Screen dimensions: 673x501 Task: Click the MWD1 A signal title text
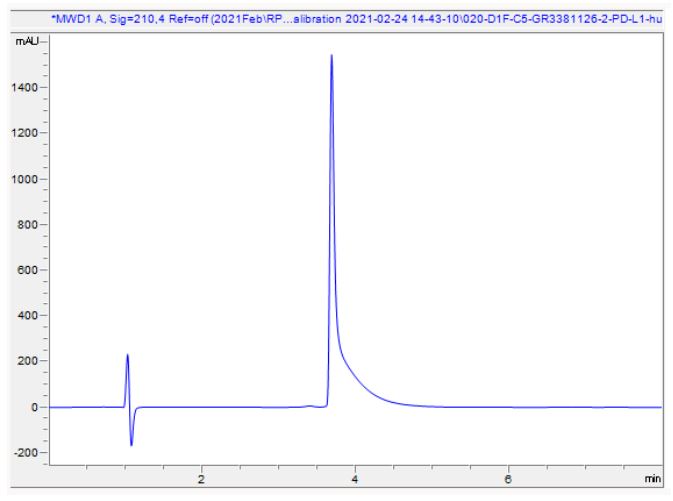tap(356, 19)
